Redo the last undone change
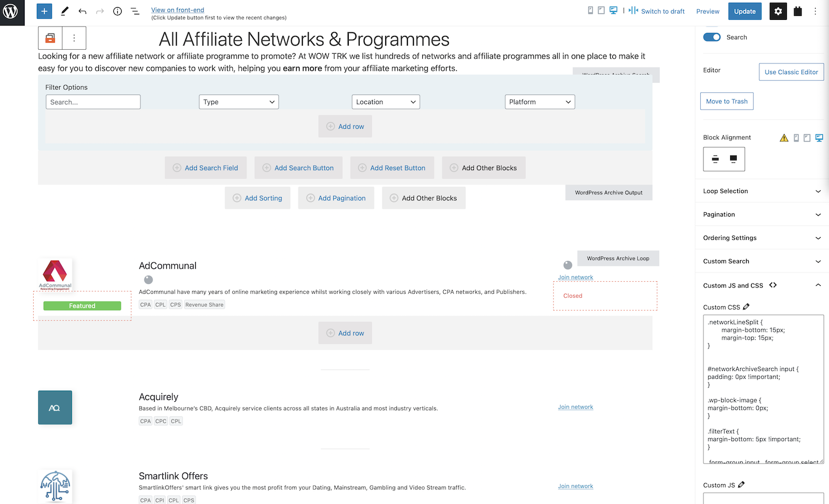Viewport: 829px width, 504px height. 100,11
